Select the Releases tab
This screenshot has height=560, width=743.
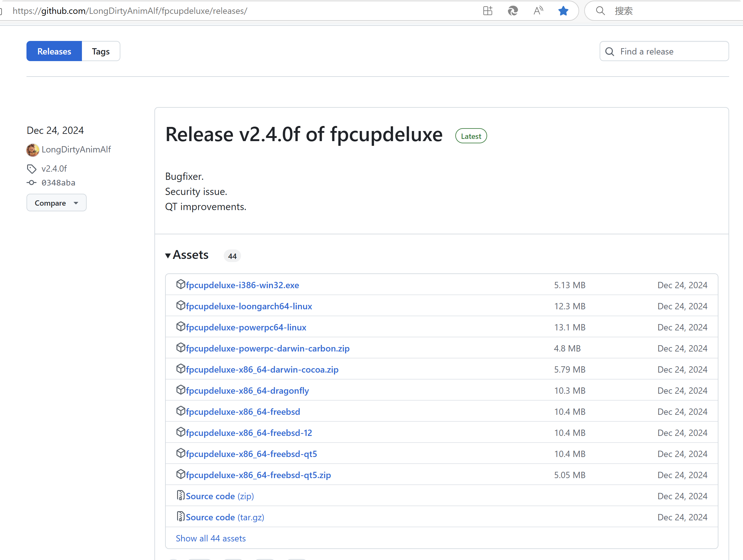pyautogui.click(x=54, y=51)
